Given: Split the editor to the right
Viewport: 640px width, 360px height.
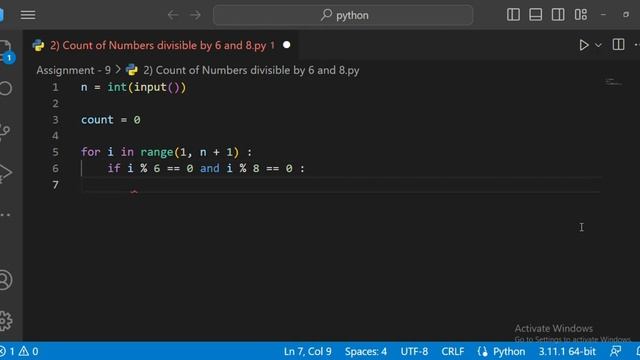Looking at the screenshot, I should (618, 44).
